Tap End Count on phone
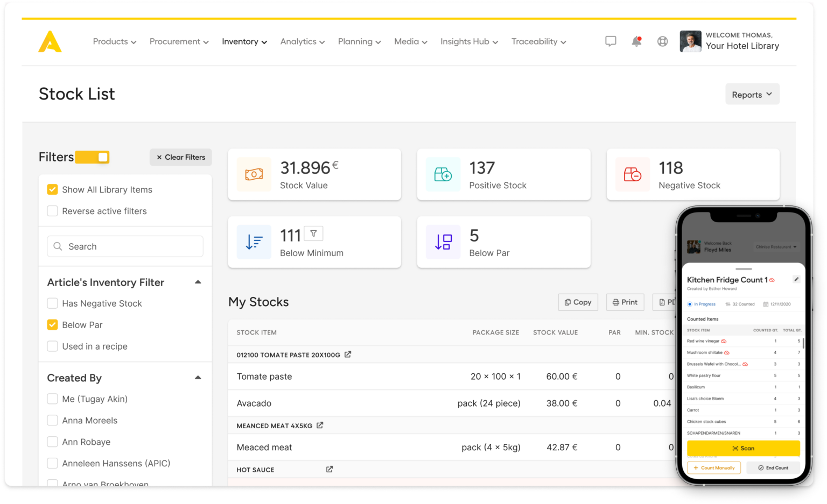This screenshot has height=504, width=827. click(773, 468)
